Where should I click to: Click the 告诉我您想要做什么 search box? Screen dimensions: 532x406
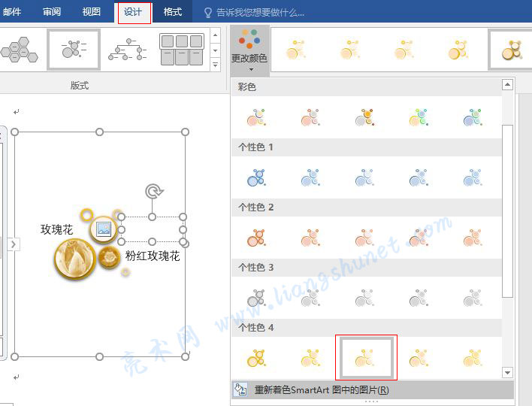tap(255, 13)
